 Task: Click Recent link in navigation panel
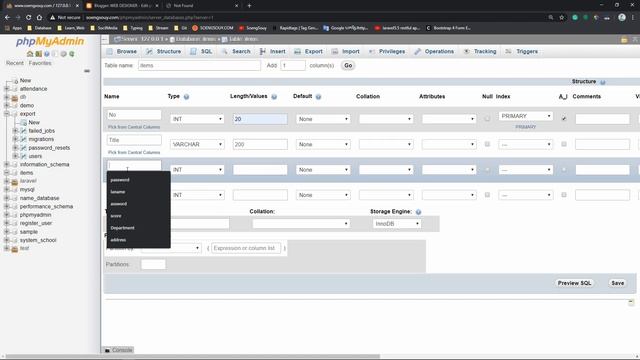(x=15, y=63)
